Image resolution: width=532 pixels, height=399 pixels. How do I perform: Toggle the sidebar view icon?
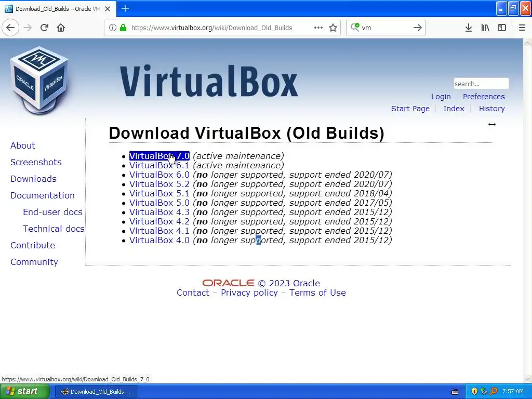(502, 28)
